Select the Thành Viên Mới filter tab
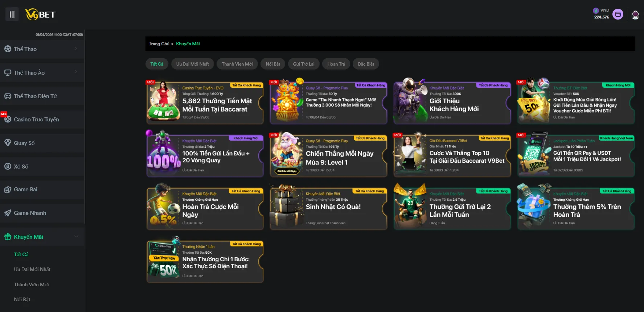 [237, 64]
